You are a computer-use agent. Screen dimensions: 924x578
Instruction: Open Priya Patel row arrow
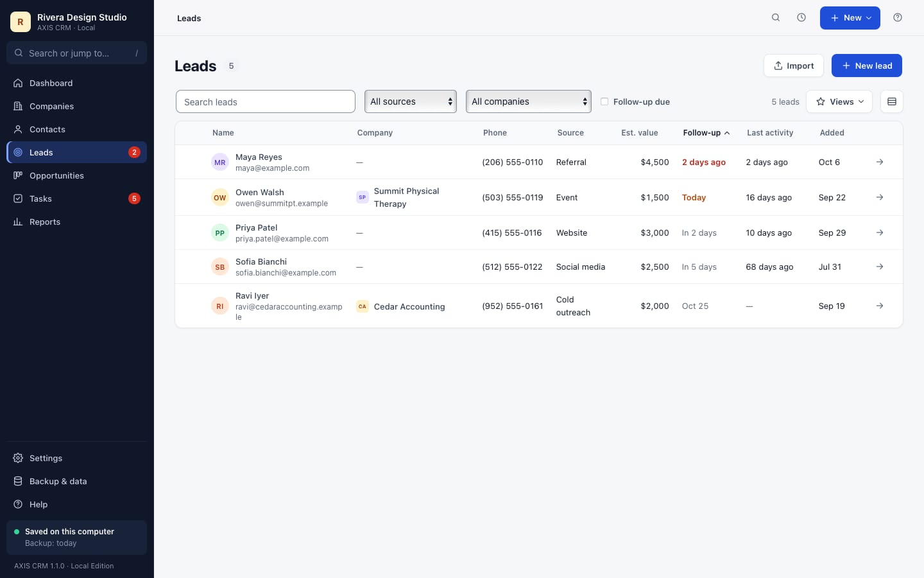click(x=880, y=232)
